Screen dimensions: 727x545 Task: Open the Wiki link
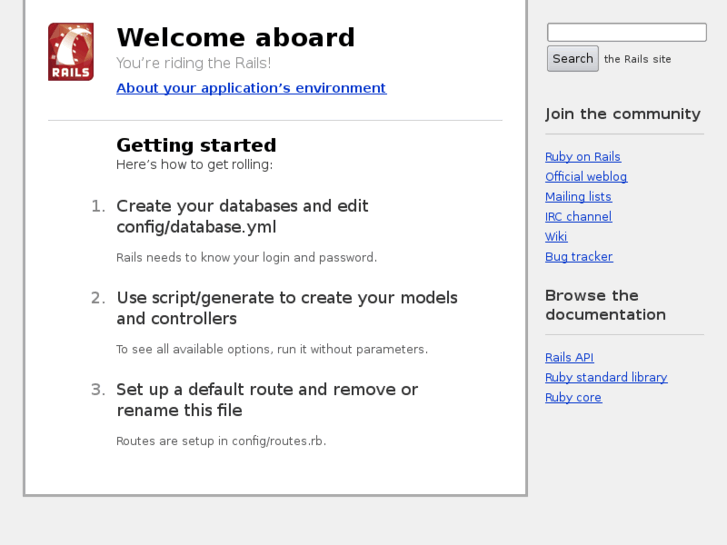(556, 237)
